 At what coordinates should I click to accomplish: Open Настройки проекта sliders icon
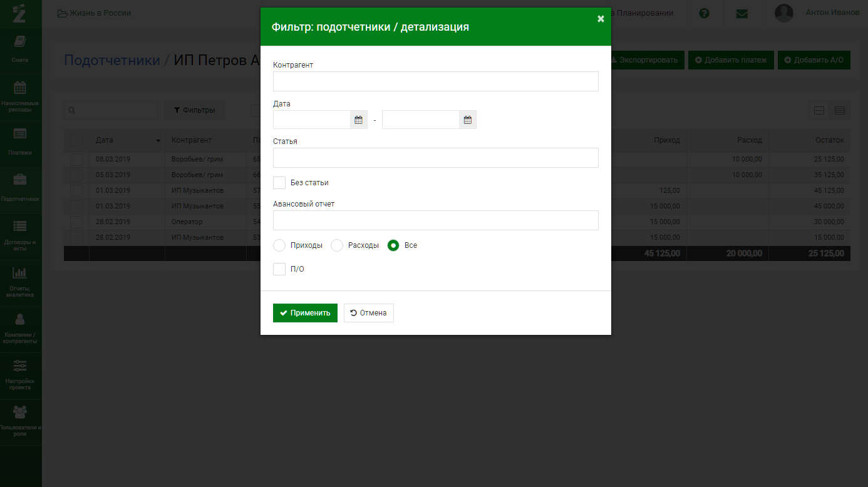20,366
